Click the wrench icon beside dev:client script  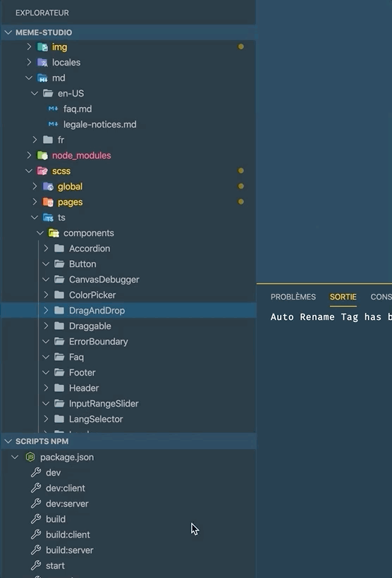click(x=36, y=488)
